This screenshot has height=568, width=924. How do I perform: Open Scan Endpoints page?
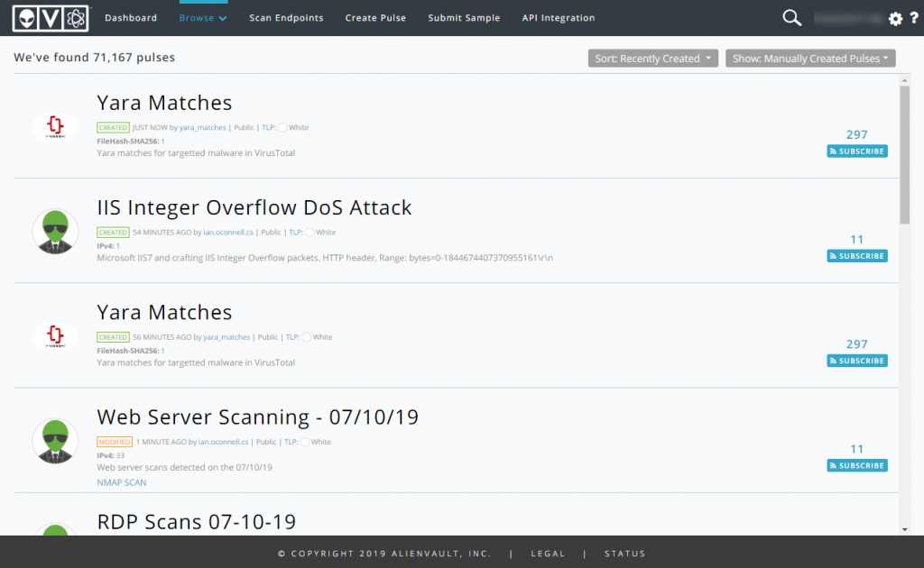(286, 18)
